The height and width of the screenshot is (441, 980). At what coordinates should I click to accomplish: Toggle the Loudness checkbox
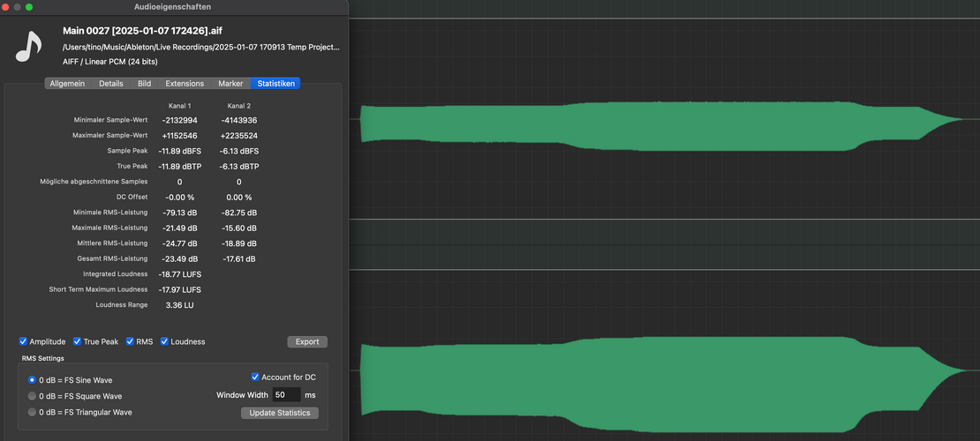(x=164, y=341)
